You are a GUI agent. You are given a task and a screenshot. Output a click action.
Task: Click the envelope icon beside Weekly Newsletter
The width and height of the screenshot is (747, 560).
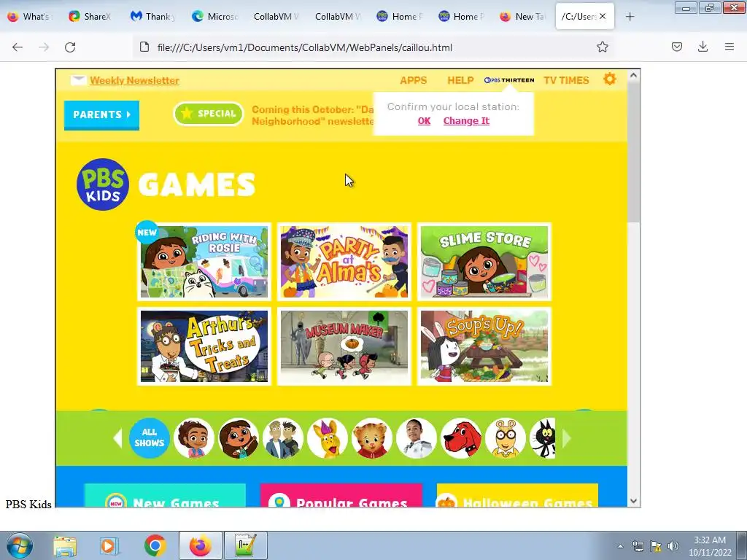78,80
